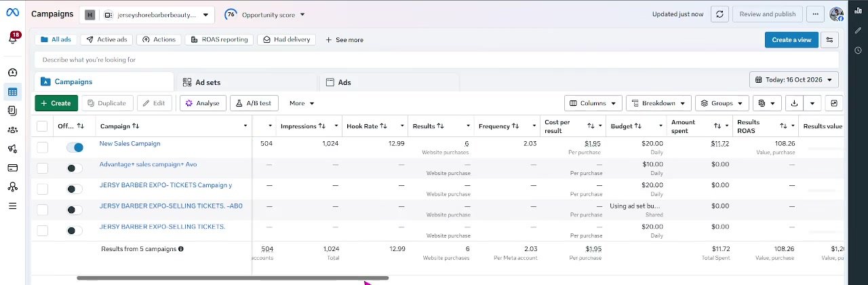Sort by Impressions column arrows

click(322, 126)
